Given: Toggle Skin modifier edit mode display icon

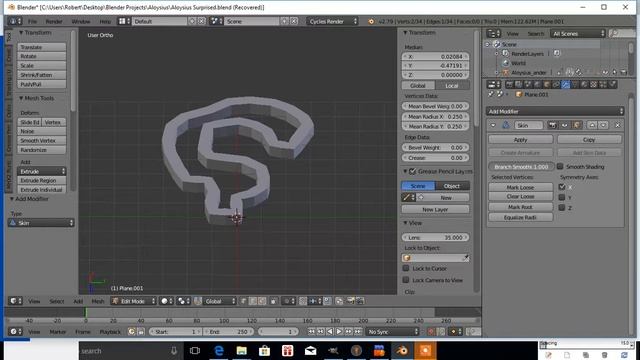Looking at the screenshot, I should (x=576, y=125).
